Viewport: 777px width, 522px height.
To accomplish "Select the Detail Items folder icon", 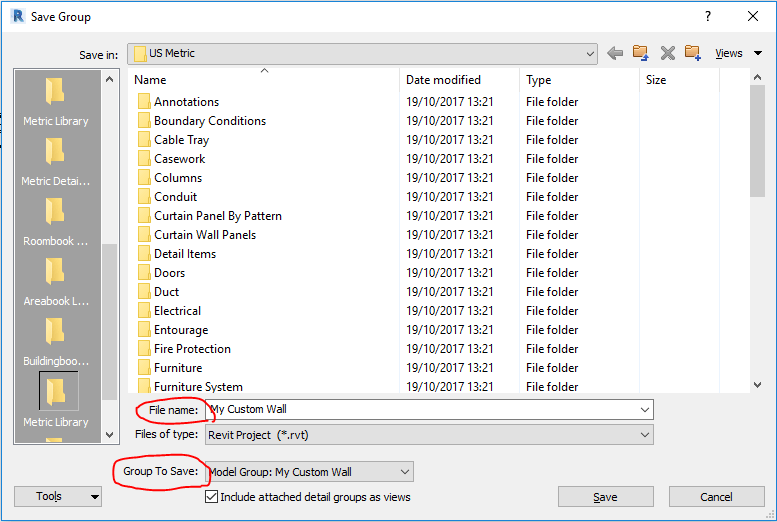I will (144, 254).
